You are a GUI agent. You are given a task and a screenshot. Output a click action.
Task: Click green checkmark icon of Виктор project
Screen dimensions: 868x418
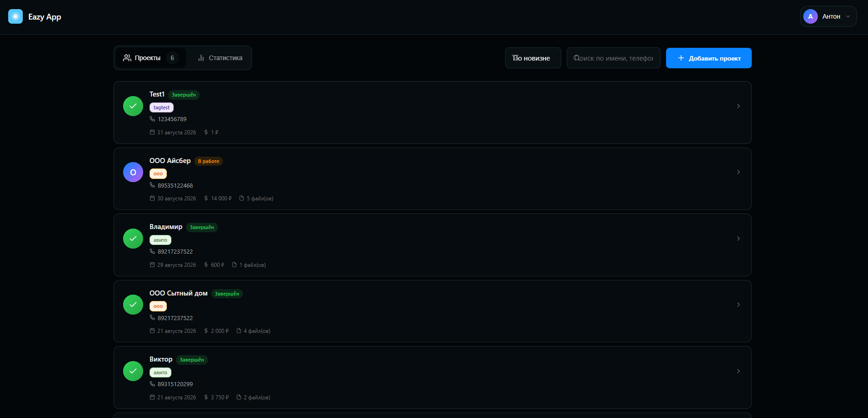[x=133, y=371]
